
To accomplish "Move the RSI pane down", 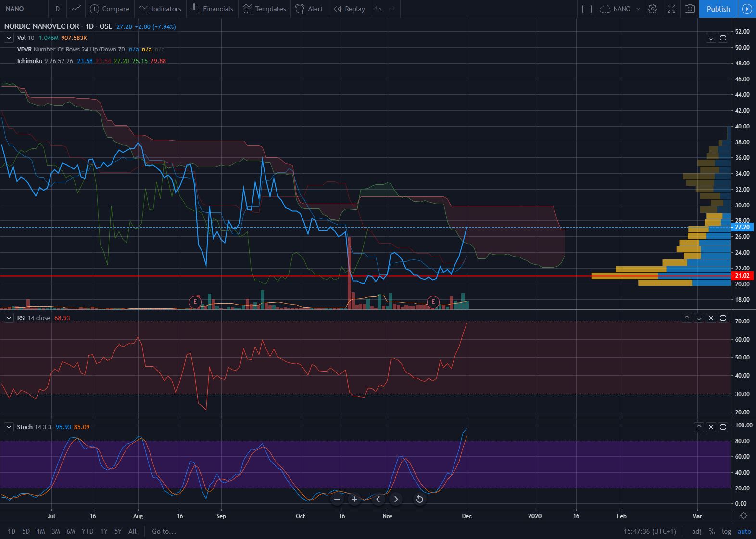I will click(x=699, y=318).
